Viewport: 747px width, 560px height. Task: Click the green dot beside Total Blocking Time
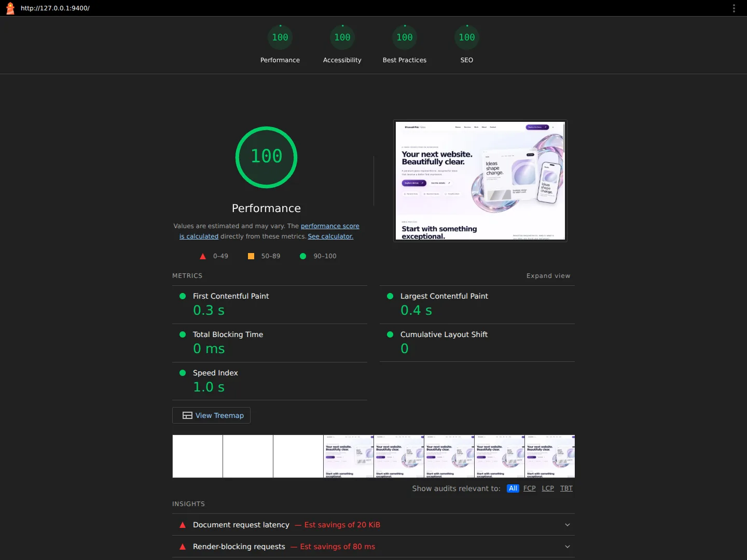pos(183,334)
